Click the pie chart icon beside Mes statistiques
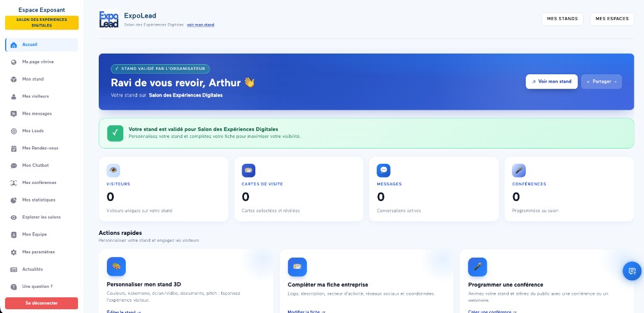Viewport: 644px width, 313px height. pyautogui.click(x=14, y=200)
